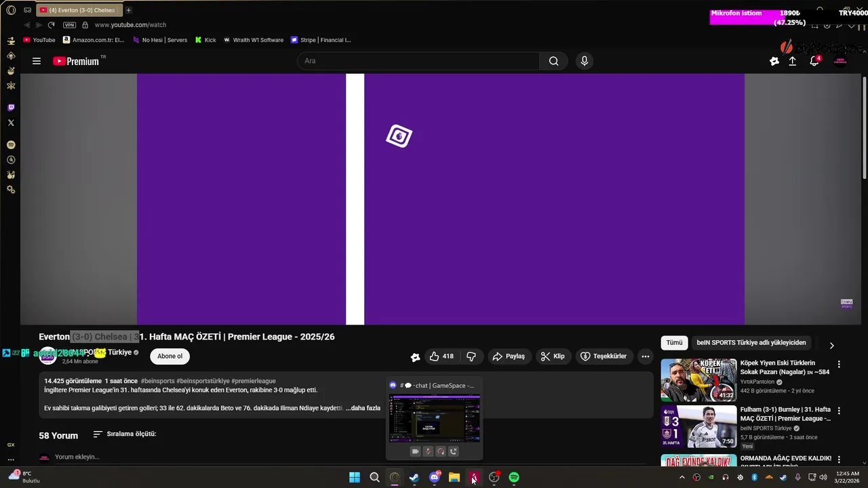Click the GX label in the Opera sidebar
This screenshot has width=868, height=488.
pyautogui.click(x=11, y=445)
